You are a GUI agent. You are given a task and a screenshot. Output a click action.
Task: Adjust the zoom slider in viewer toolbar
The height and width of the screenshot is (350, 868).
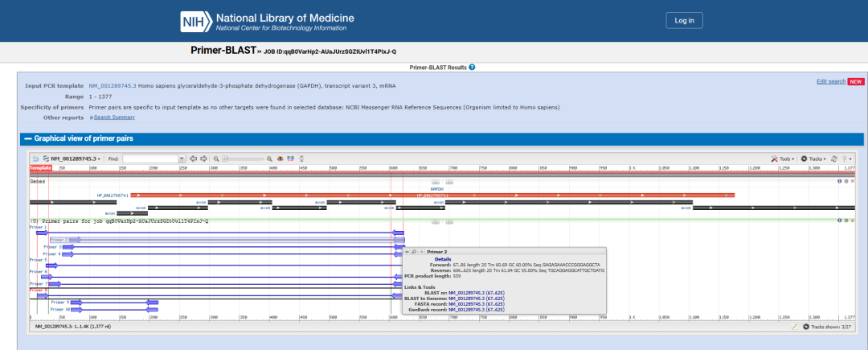click(243, 159)
